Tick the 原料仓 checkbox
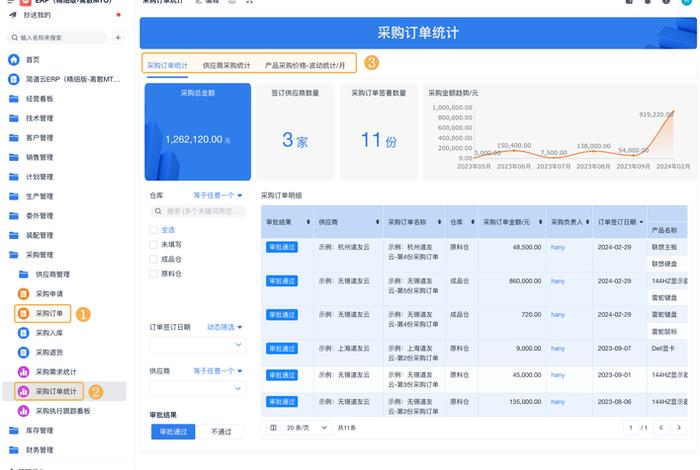 click(x=153, y=274)
